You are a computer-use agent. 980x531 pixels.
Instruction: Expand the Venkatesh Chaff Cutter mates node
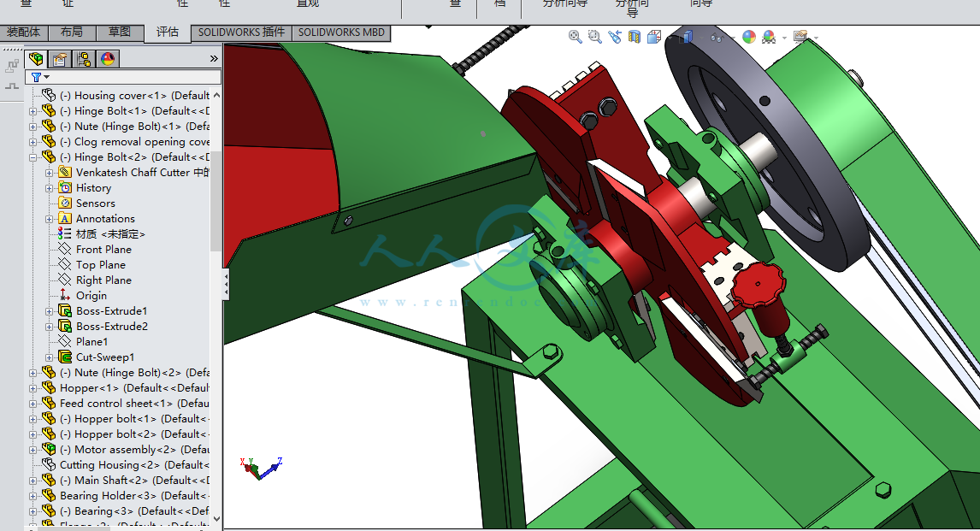tap(50, 173)
